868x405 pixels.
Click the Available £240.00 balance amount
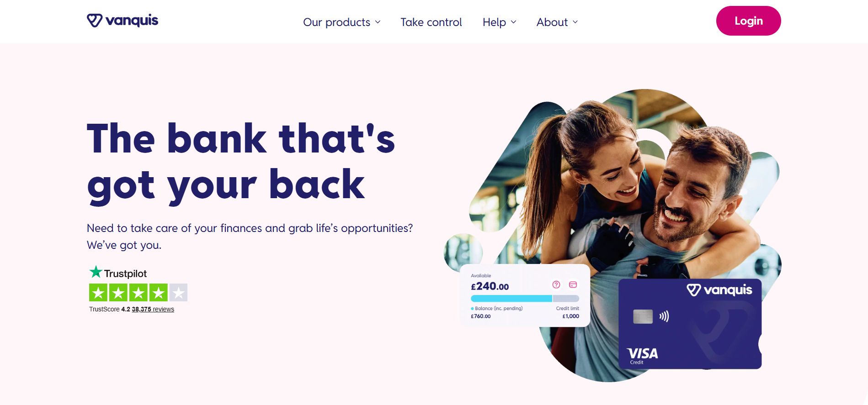[x=490, y=286]
